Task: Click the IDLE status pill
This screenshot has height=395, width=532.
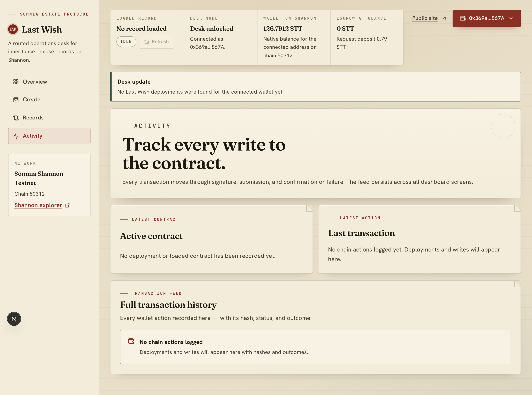Action: 126,42
